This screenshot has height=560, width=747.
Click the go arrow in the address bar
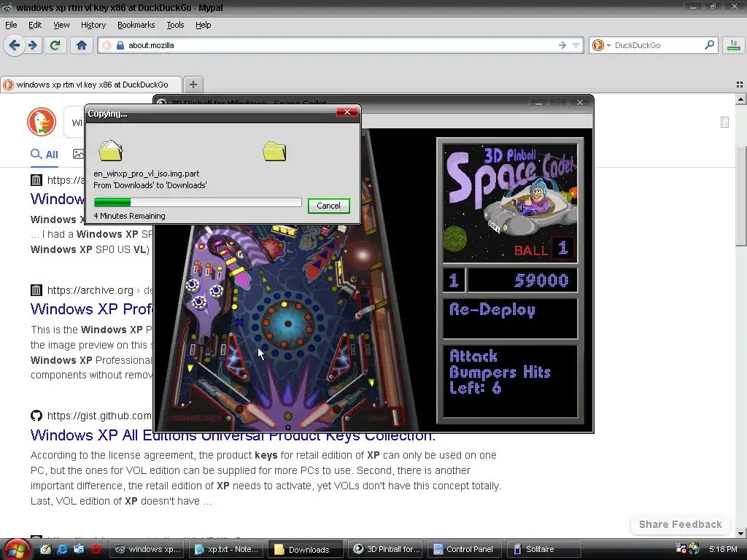(x=562, y=45)
